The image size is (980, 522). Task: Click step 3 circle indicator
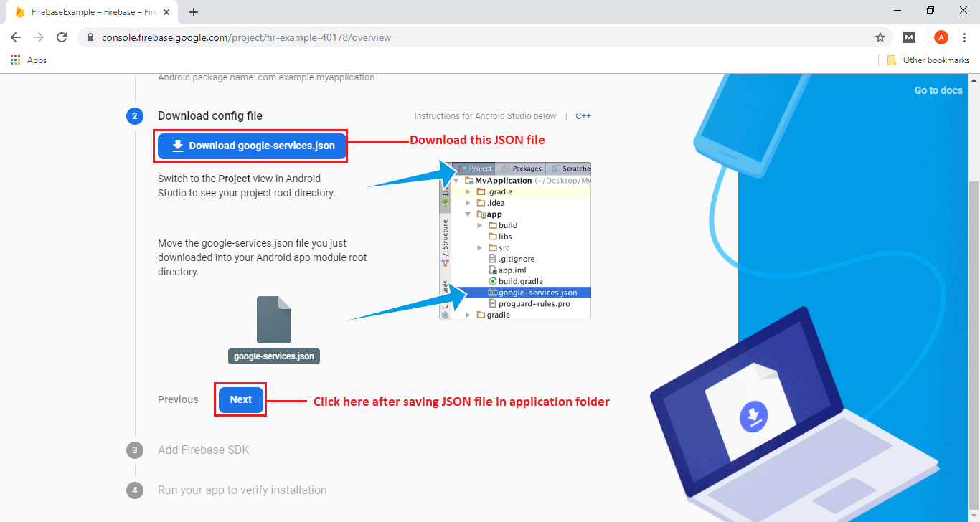[x=135, y=450]
